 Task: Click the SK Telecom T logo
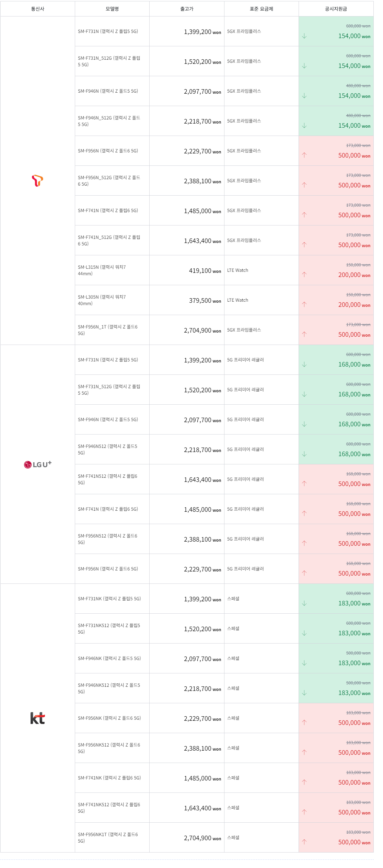[37, 181]
